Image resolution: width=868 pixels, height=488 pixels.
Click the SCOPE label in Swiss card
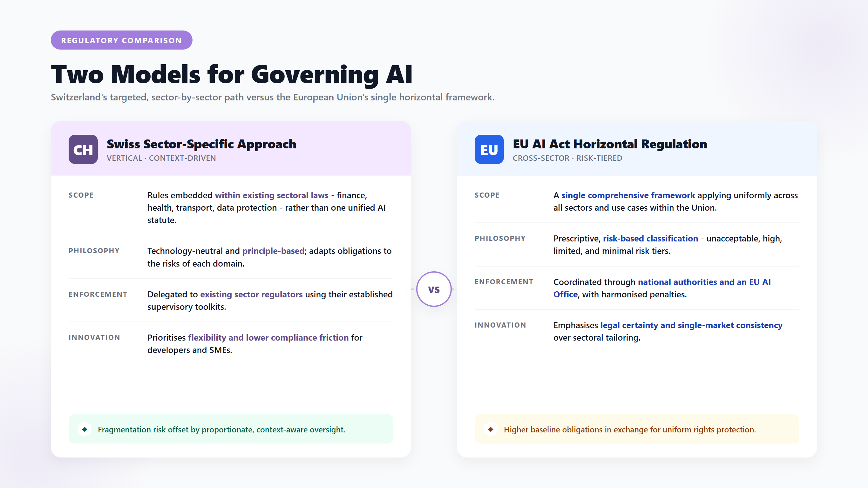point(81,195)
